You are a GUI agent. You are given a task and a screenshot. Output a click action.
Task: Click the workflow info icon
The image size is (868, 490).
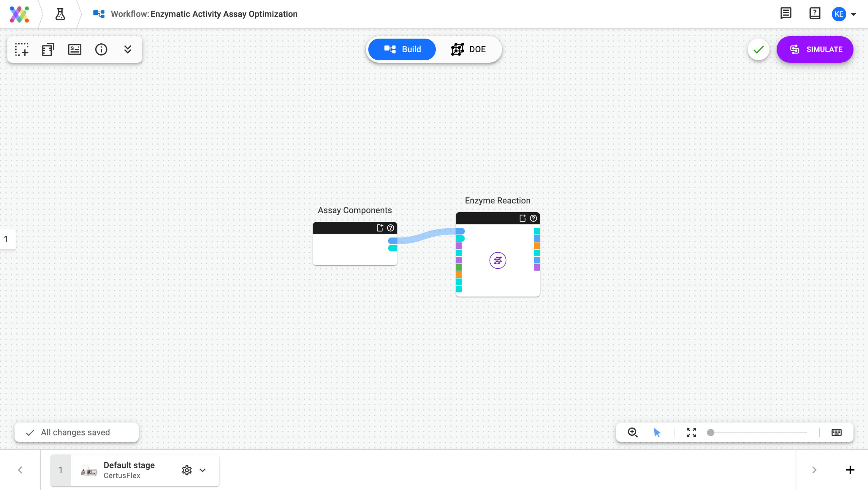pyautogui.click(x=101, y=50)
